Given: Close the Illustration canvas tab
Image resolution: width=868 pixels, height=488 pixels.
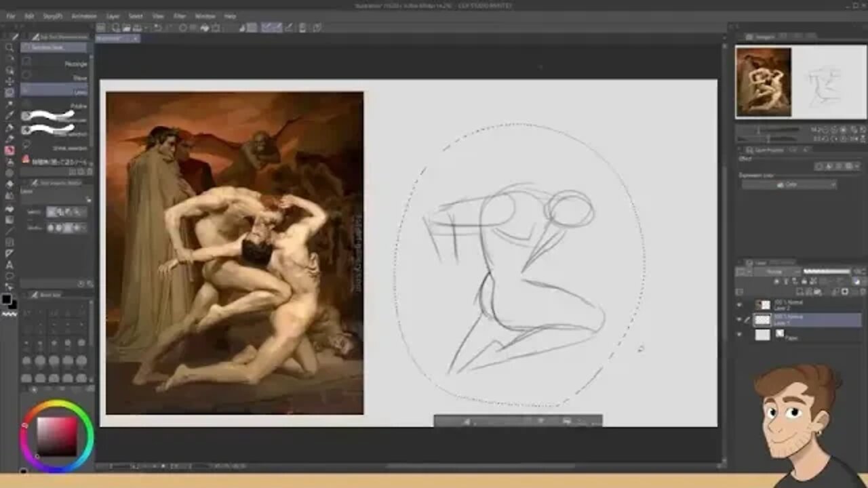Looking at the screenshot, I should 134,39.
